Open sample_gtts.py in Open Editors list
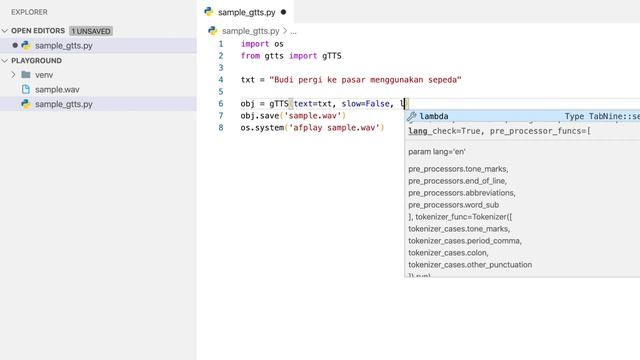 64,46
